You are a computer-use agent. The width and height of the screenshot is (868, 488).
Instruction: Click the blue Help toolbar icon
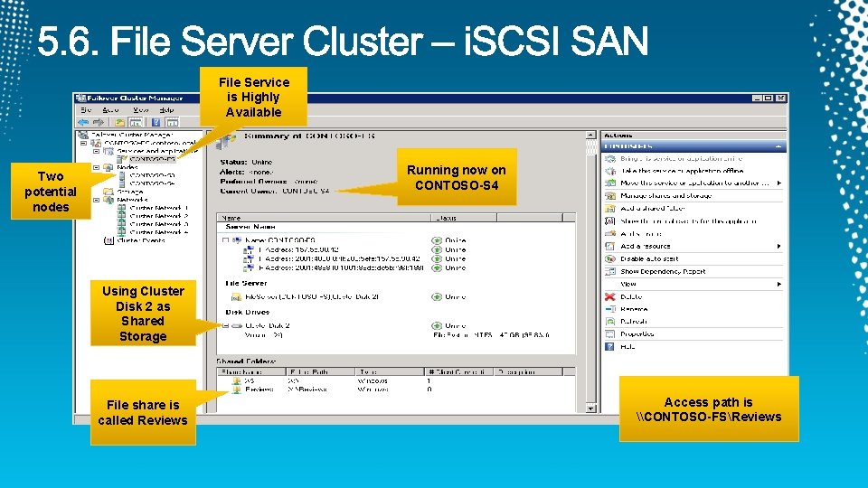coord(156,122)
